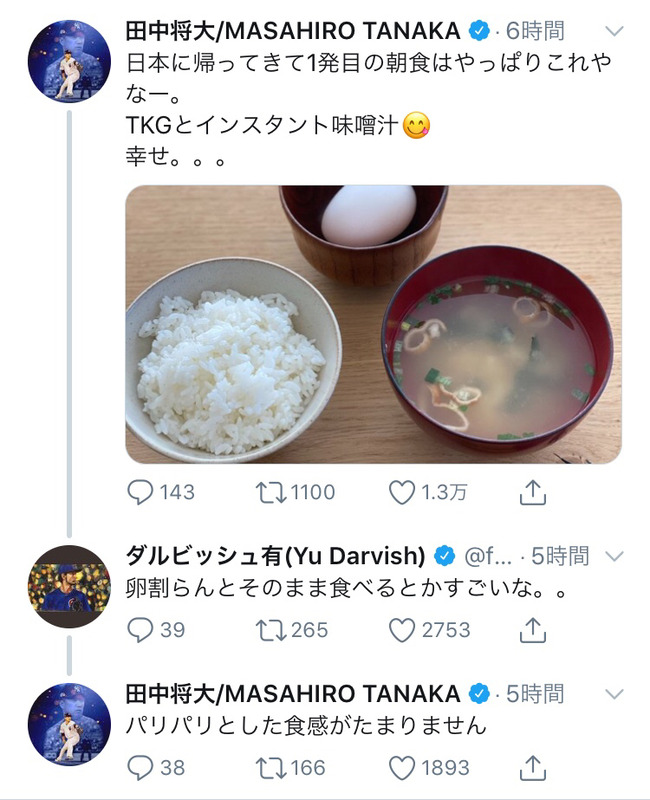Open options chevron on the first Tanaka tweet
Viewport: 650px width, 800px height.
click(x=614, y=32)
